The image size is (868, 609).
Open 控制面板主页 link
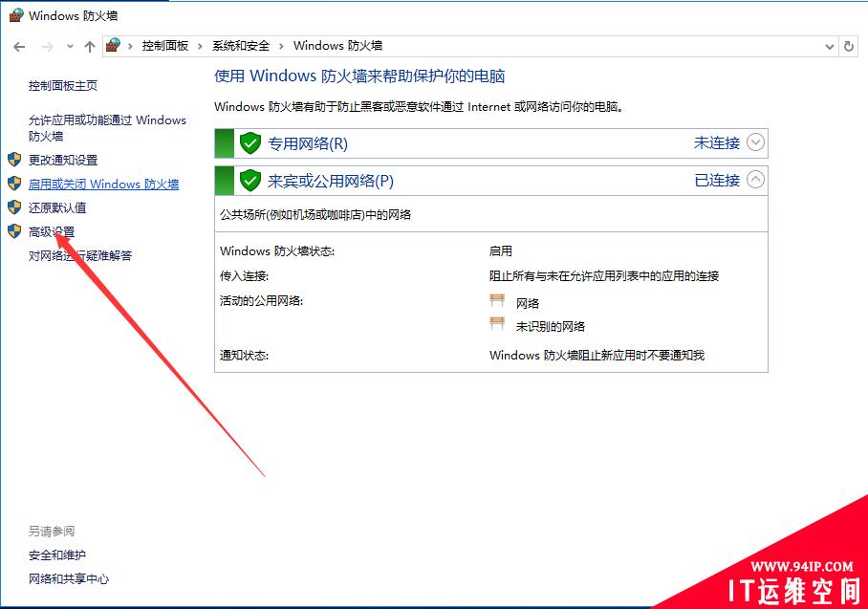[x=63, y=86]
